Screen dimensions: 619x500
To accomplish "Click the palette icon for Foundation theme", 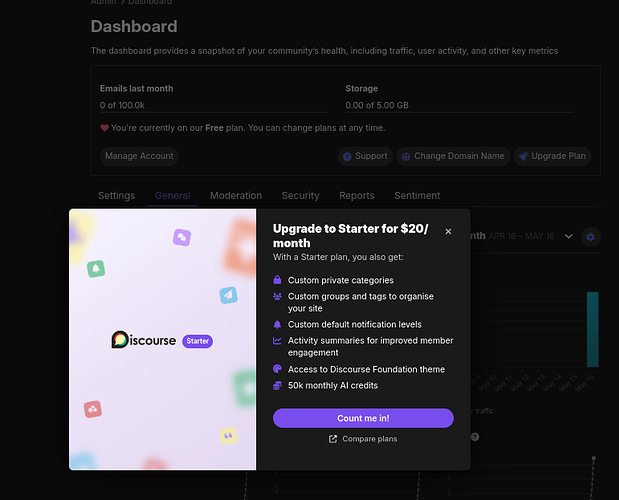I will pyautogui.click(x=277, y=369).
